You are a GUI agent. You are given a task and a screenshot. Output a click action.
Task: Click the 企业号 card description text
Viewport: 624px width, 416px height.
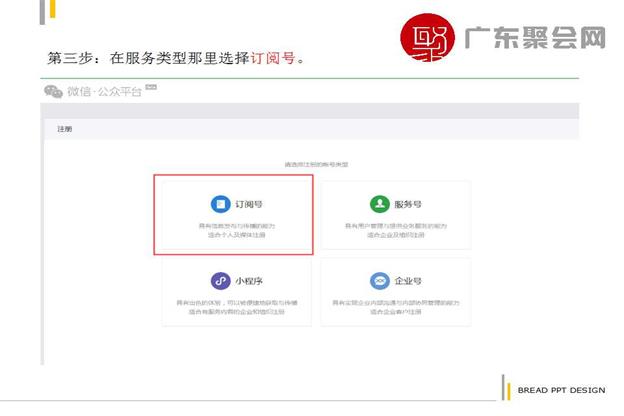tap(396, 305)
